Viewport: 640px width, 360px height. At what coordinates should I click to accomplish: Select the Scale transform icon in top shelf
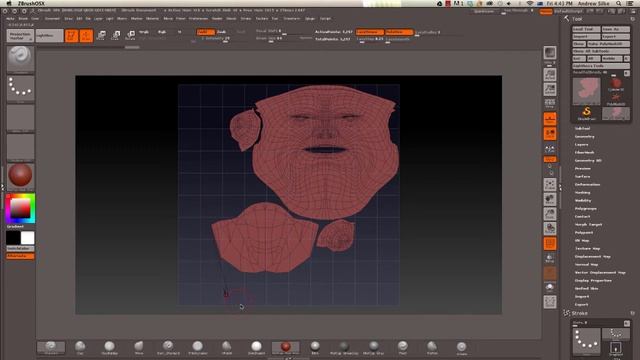point(116,36)
